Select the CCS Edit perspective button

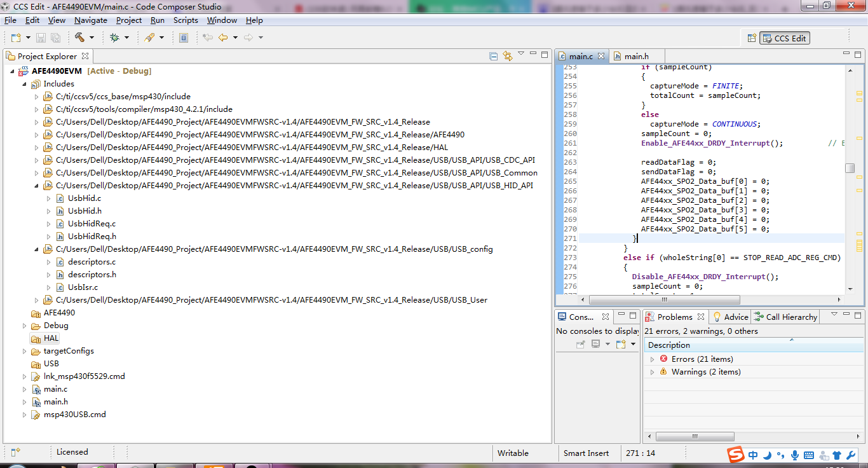pyautogui.click(x=785, y=38)
